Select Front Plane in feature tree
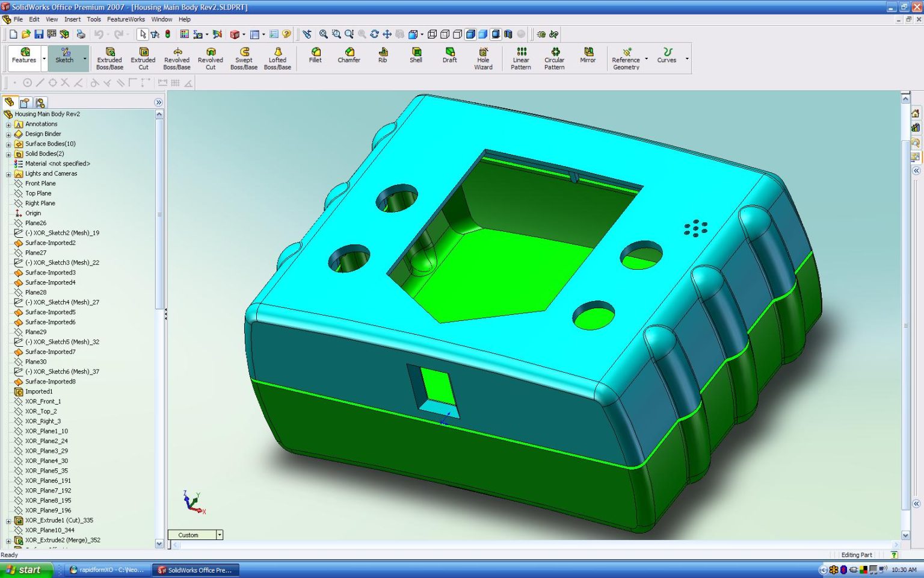The height and width of the screenshot is (578, 924). point(40,184)
